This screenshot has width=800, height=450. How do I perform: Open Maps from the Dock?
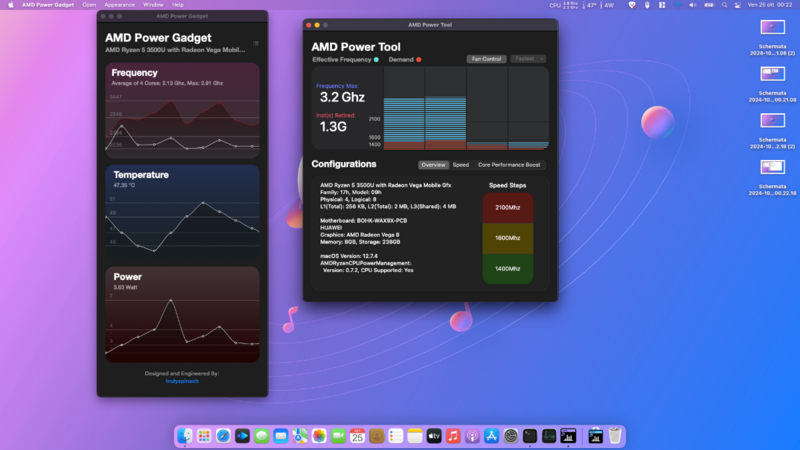300,436
